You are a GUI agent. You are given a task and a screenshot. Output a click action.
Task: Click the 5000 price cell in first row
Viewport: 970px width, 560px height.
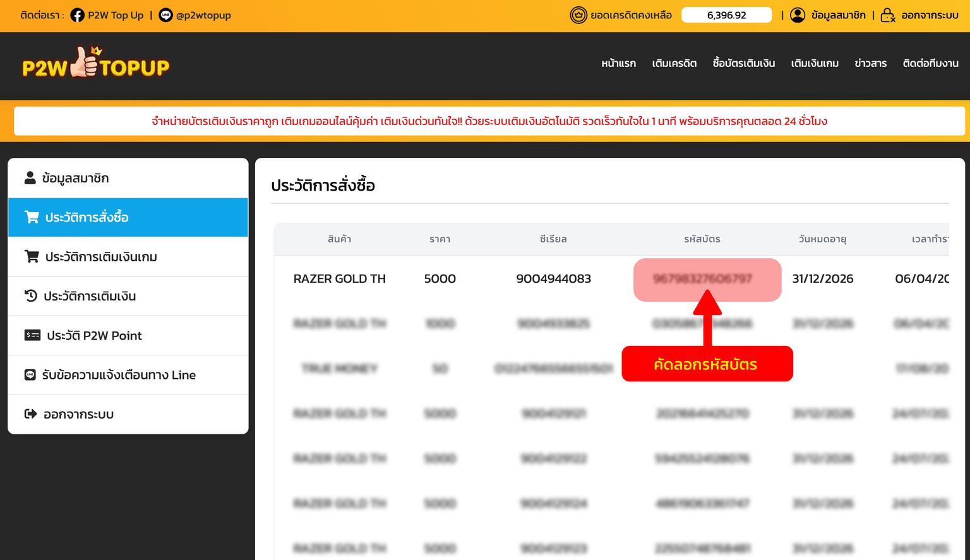pyautogui.click(x=440, y=278)
